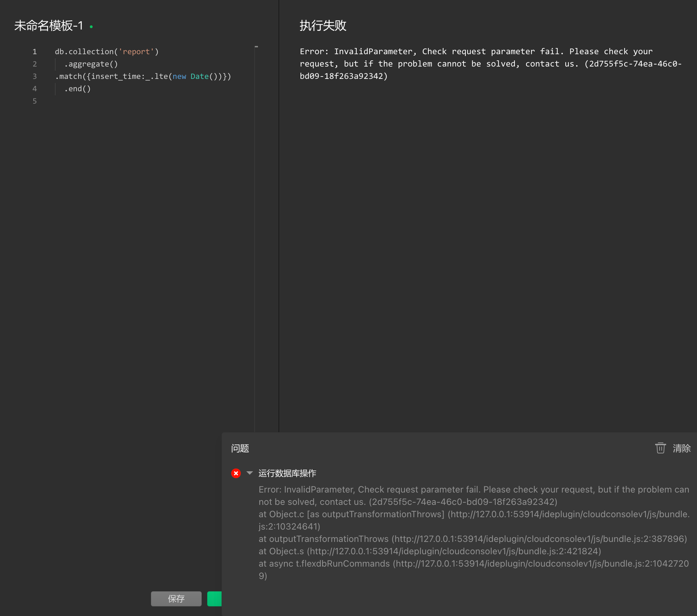Click the 执行失败 result heading
The image size is (697, 616).
[x=323, y=26]
